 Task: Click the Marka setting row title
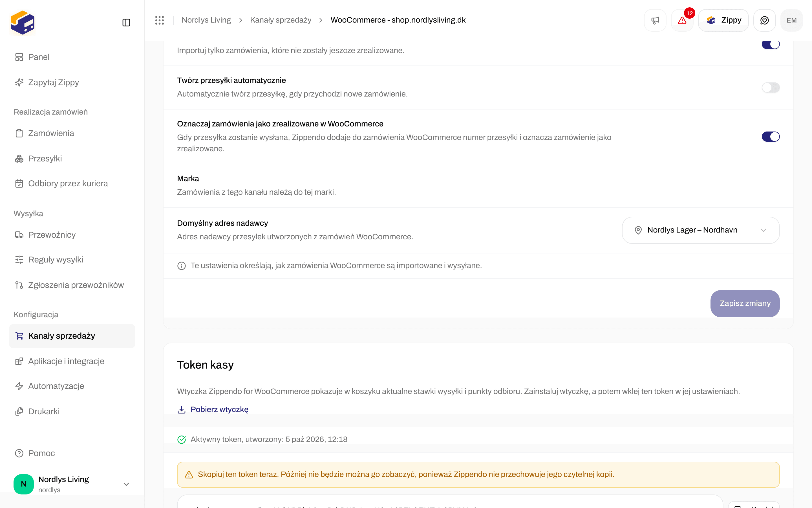188,179
